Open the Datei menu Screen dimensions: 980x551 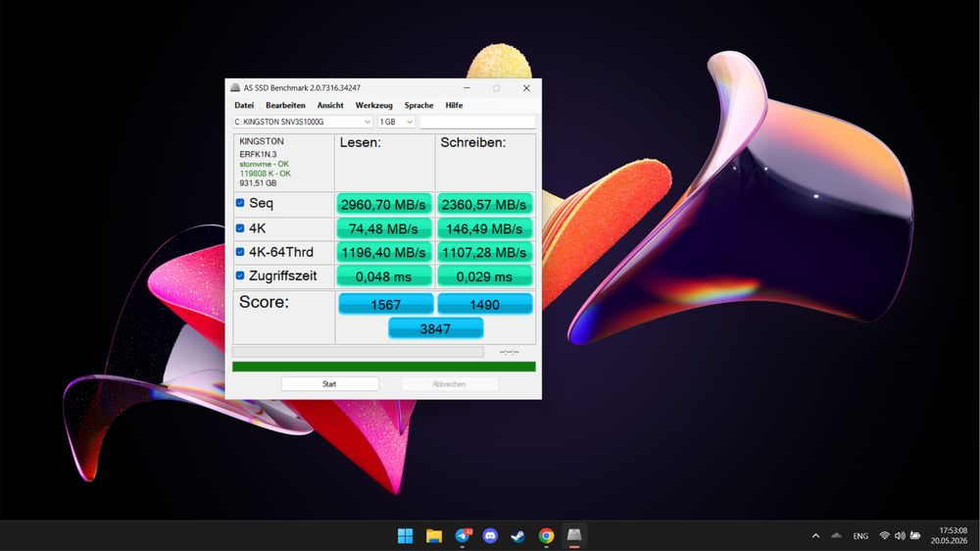click(244, 105)
